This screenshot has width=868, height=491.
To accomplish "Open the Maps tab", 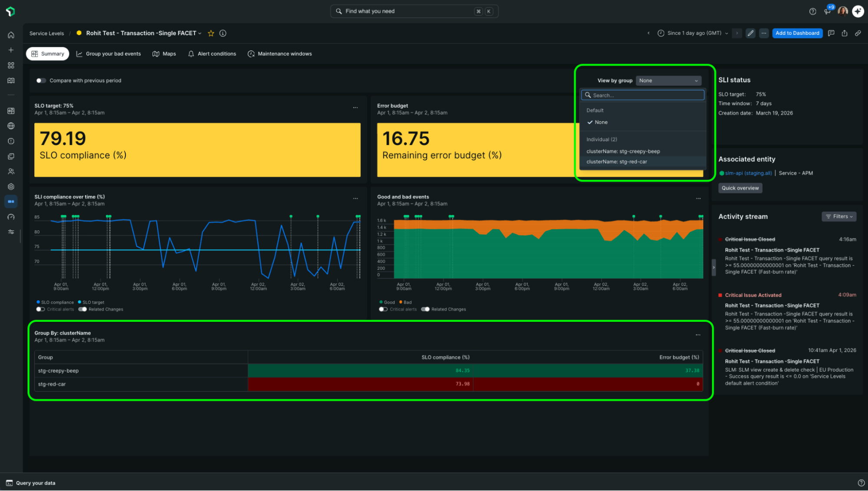I will pos(164,54).
